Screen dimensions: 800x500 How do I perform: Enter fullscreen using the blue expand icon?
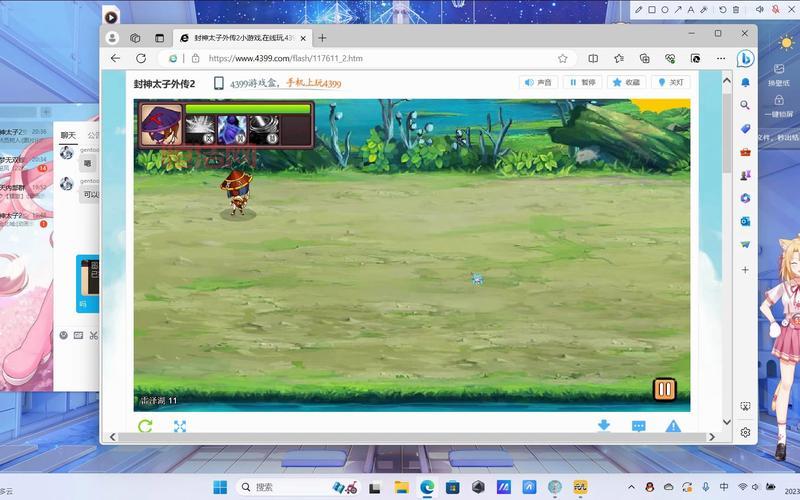coord(180,426)
